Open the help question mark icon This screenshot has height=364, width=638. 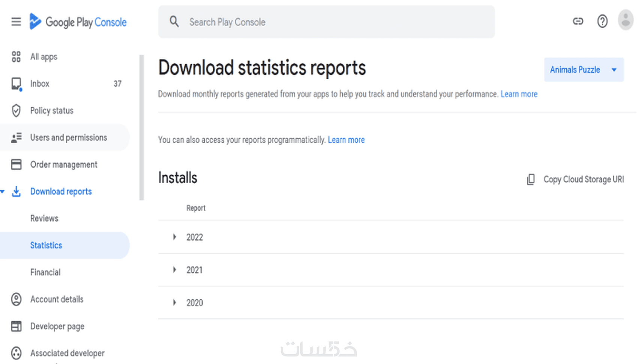click(602, 21)
